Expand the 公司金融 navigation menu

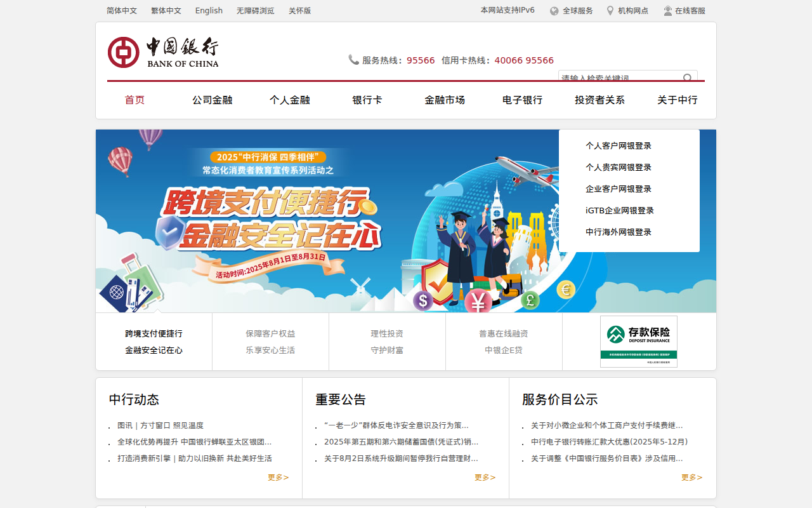213,100
